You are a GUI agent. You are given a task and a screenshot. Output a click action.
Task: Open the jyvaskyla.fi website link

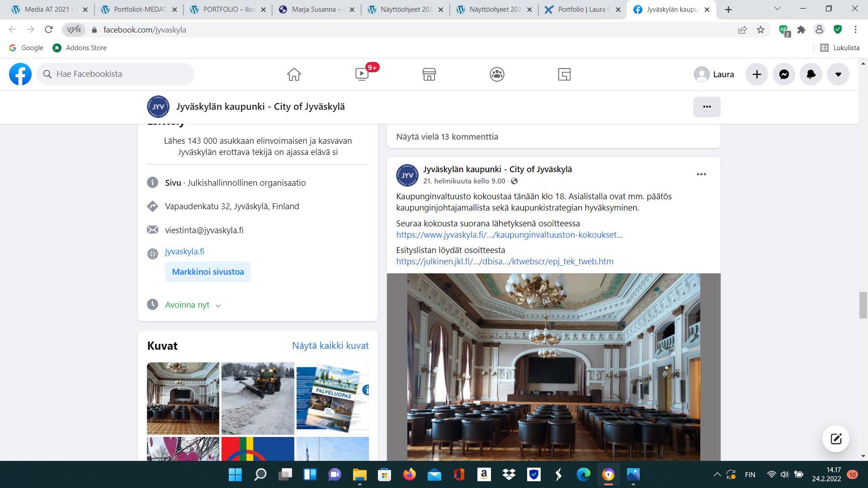tap(184, 252)
